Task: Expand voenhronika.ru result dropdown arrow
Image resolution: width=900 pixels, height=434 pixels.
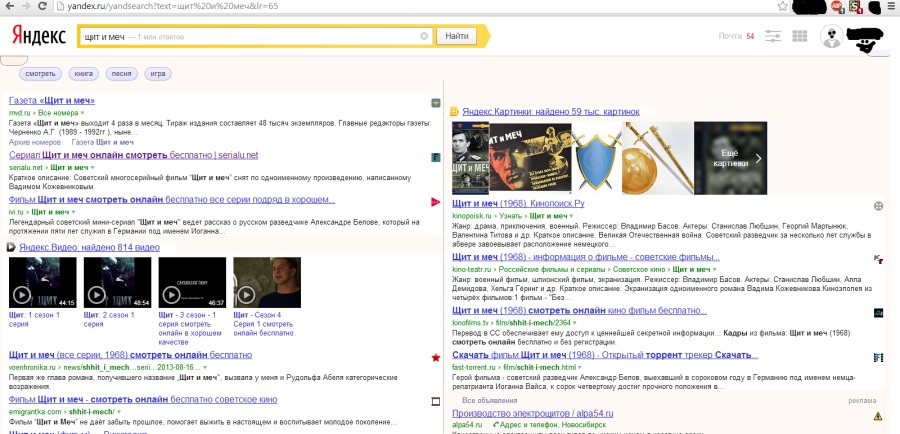Action: pos(205,367)
